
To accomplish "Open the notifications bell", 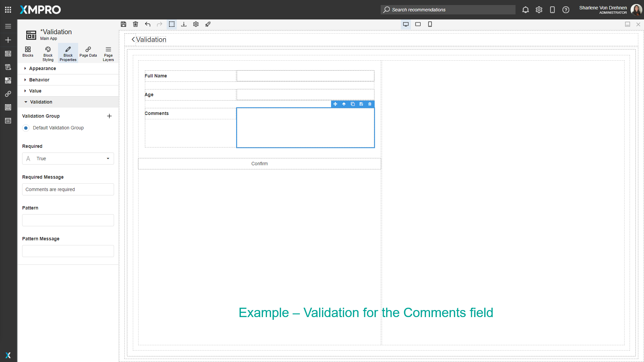I will pos(525,10).
